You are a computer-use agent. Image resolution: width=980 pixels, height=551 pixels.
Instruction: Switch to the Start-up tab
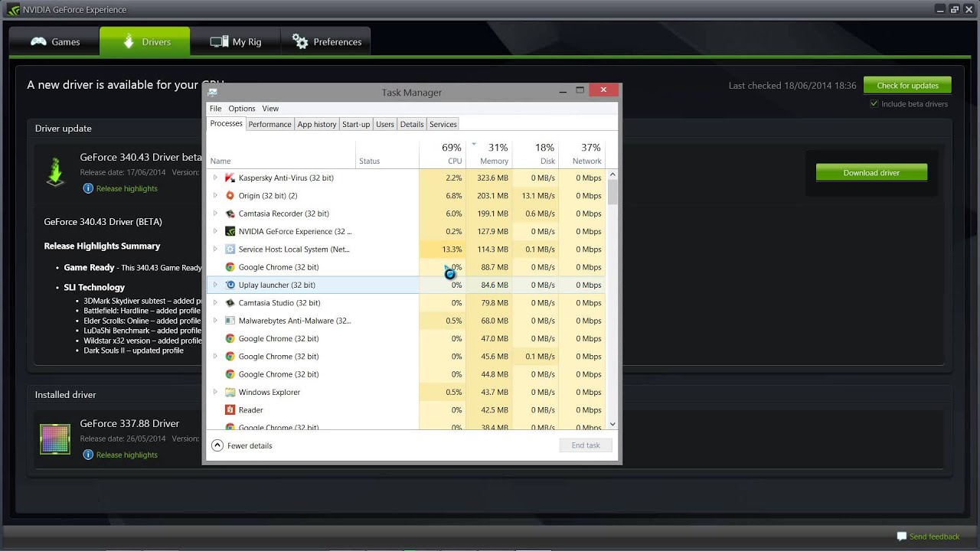(356, 124)
